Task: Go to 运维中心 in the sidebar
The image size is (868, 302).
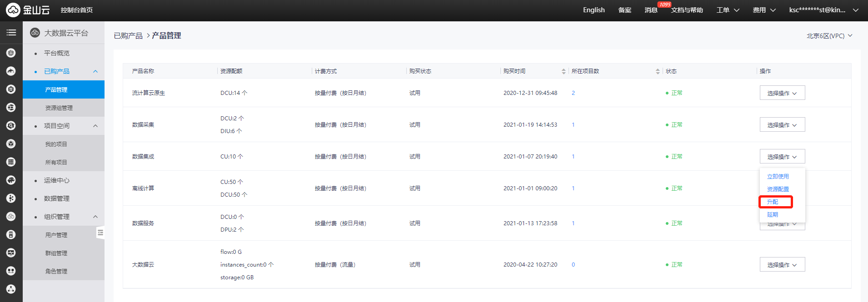Action: pos(57,180)
